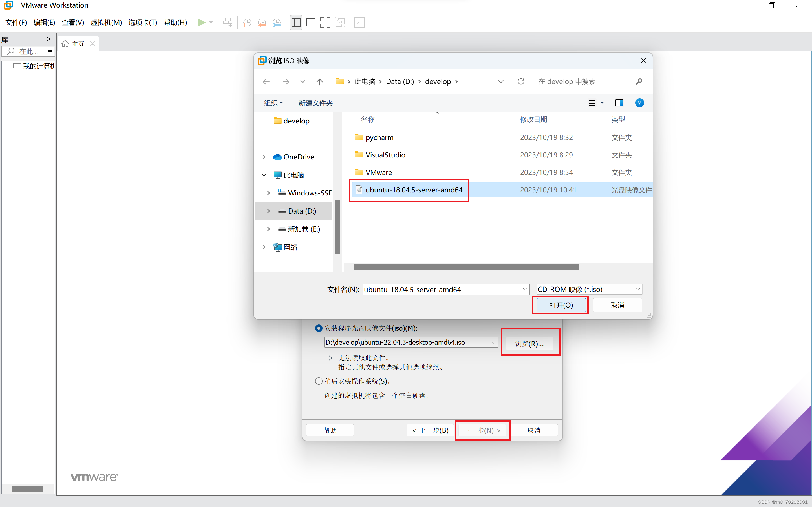Click the revert to snapshot icon
Screen dimensions: 812x507
click(x=262, y=23)
